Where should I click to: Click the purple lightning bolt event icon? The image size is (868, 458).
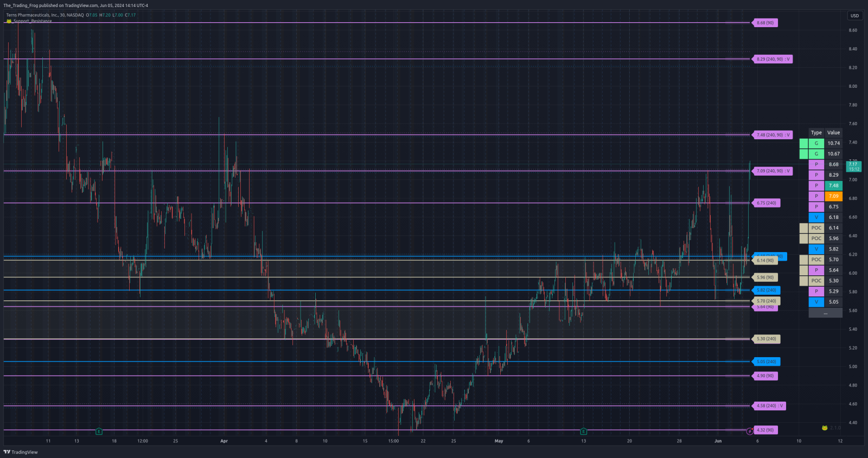(x=750, y=431)
